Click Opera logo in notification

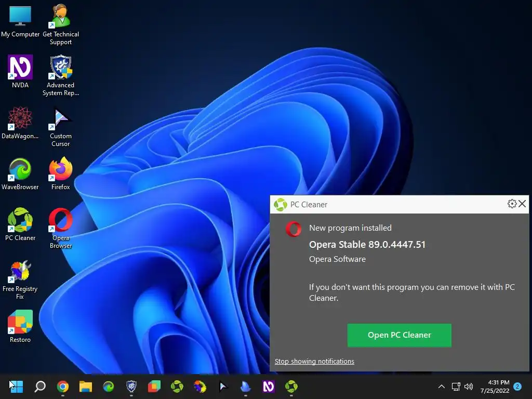point(293,229)
